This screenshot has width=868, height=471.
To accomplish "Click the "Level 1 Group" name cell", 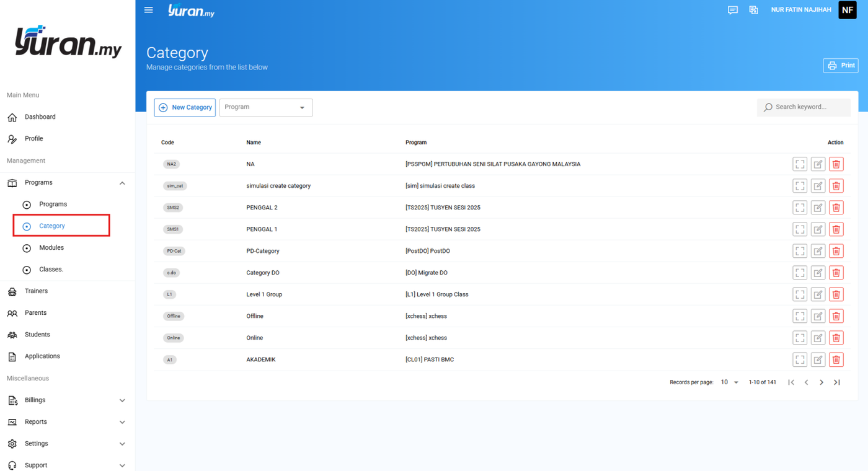I will (264, 294).
